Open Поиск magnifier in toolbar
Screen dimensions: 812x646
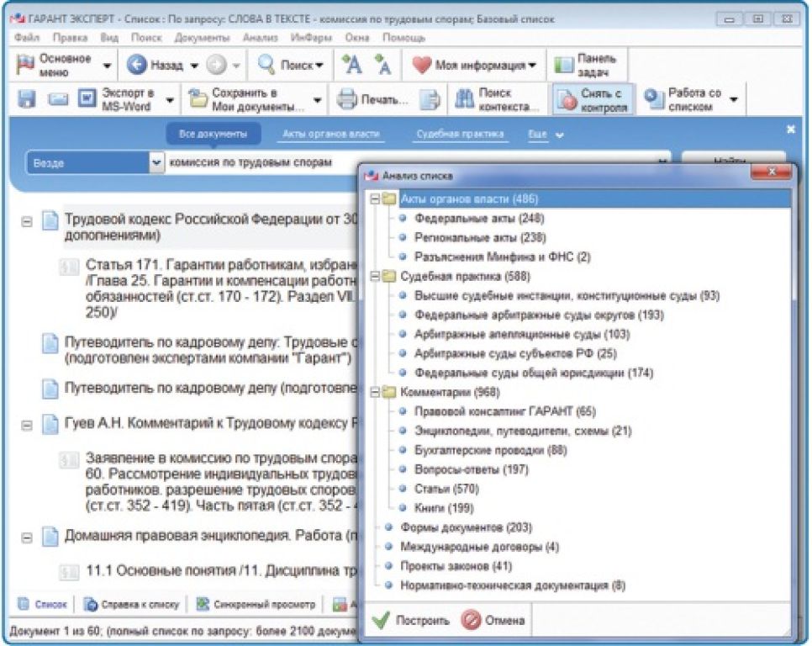pyautogui.click(x=266, y=65)
